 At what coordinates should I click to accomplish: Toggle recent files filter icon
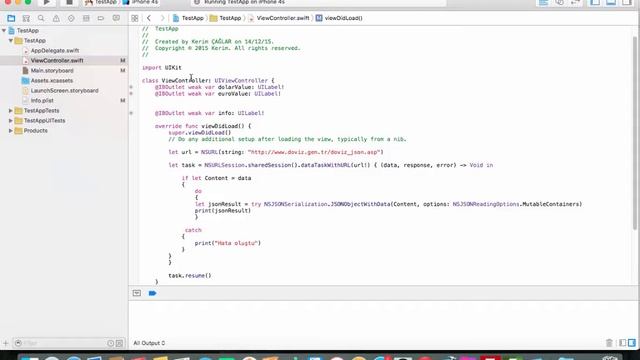[111, 343]
